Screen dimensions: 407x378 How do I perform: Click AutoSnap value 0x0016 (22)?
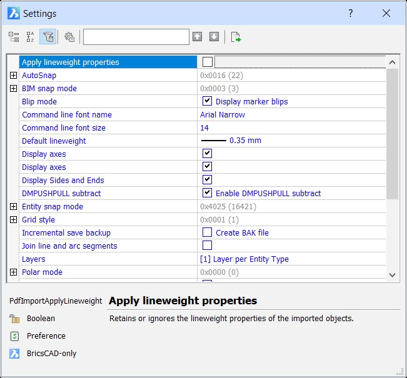coord(221,75)
